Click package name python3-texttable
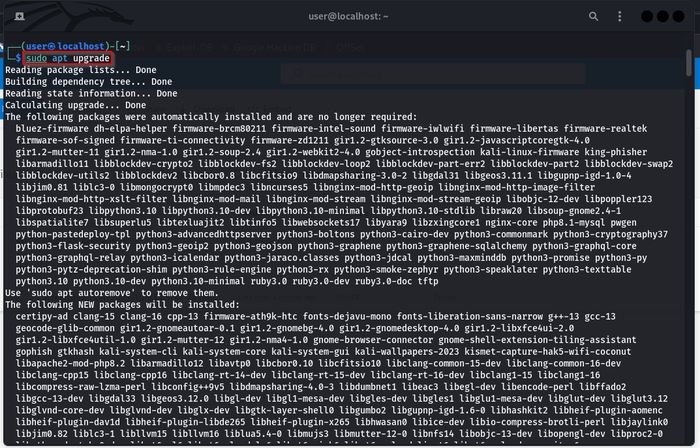This screenshot has height=448, width=700. point(587,270)
